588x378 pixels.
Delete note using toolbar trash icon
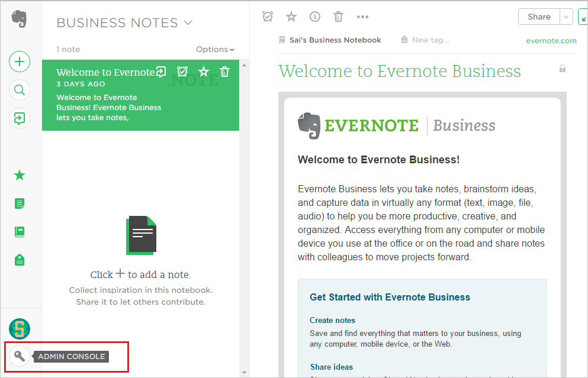(x=338, y=17)
